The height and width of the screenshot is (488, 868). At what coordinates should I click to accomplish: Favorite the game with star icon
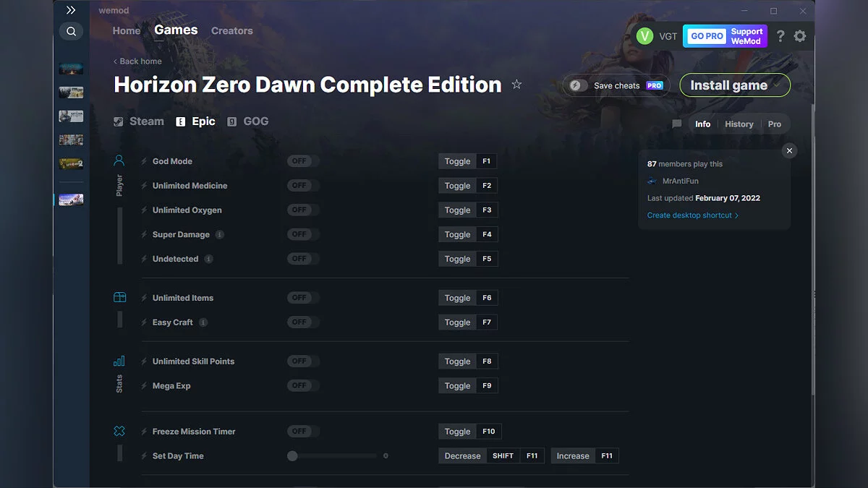(516, 85)
